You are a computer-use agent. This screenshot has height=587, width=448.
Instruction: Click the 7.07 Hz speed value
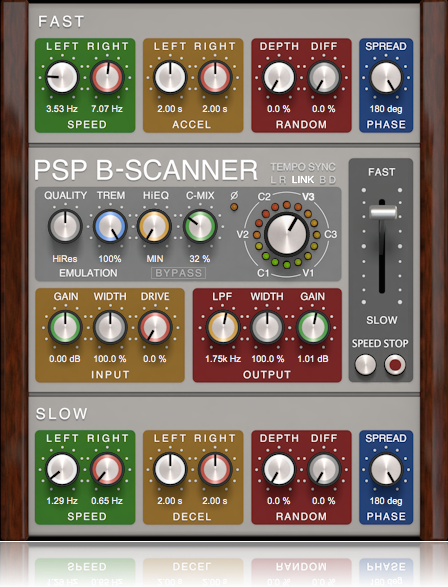click(x=107, y=109)
